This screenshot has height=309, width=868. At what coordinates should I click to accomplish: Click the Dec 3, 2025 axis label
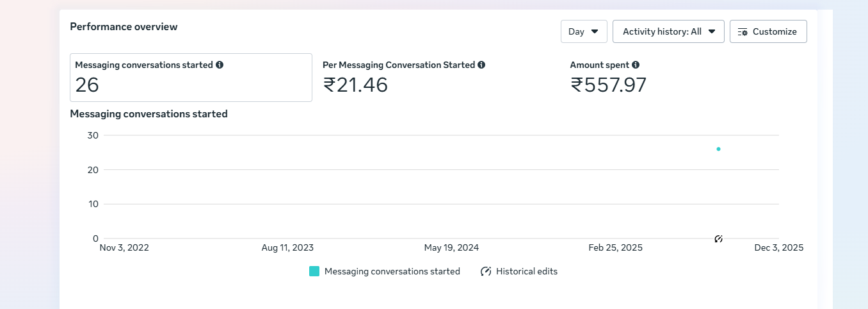tap(778, 247)
